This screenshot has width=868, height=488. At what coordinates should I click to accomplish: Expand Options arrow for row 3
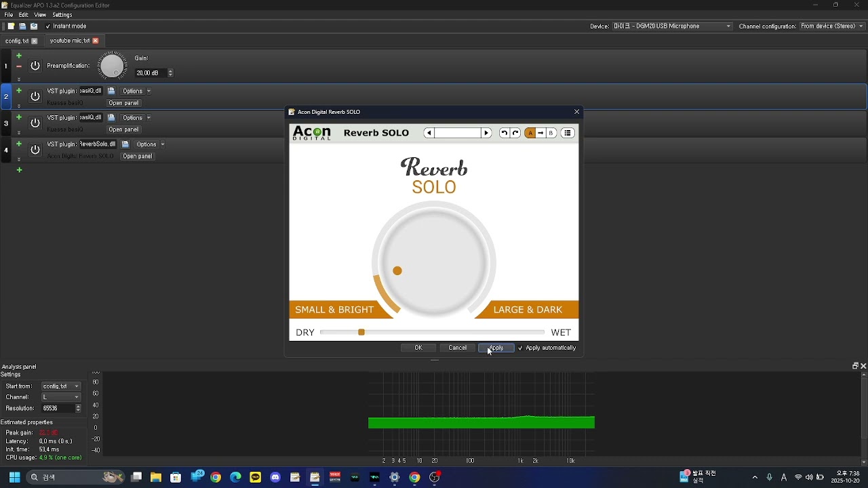click(149, 118)
